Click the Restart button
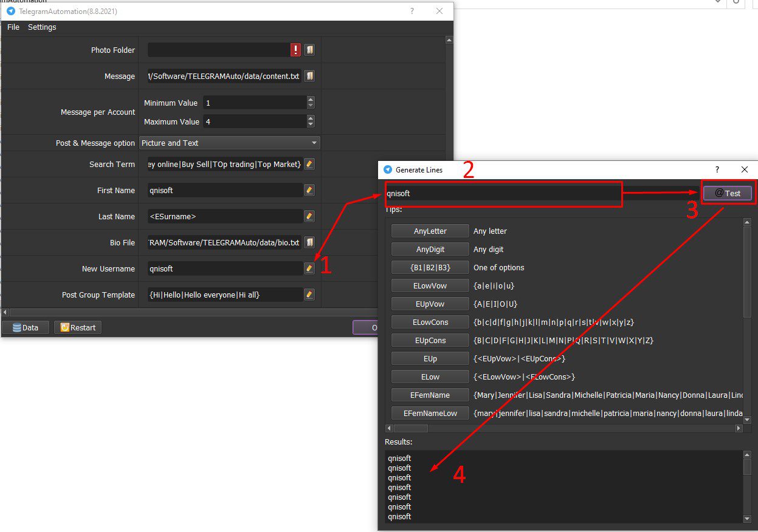 coord(78,327)
